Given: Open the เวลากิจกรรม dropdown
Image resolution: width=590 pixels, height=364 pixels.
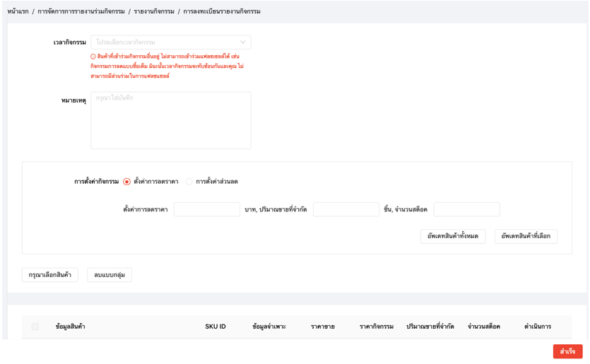Looking at the screenshot, I should coord(170,42).
